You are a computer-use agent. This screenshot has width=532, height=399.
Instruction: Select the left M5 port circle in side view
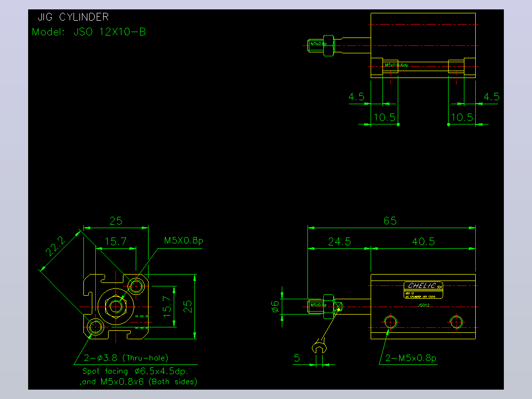[x=390, y=321]
